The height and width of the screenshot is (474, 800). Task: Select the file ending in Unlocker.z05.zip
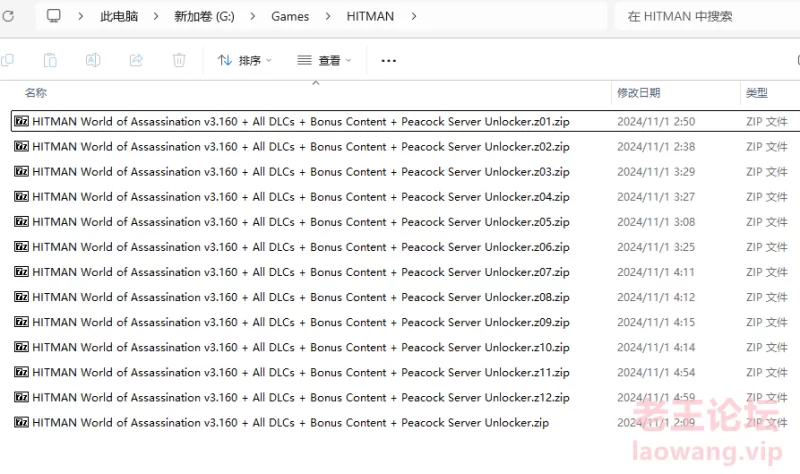(301, 222)
